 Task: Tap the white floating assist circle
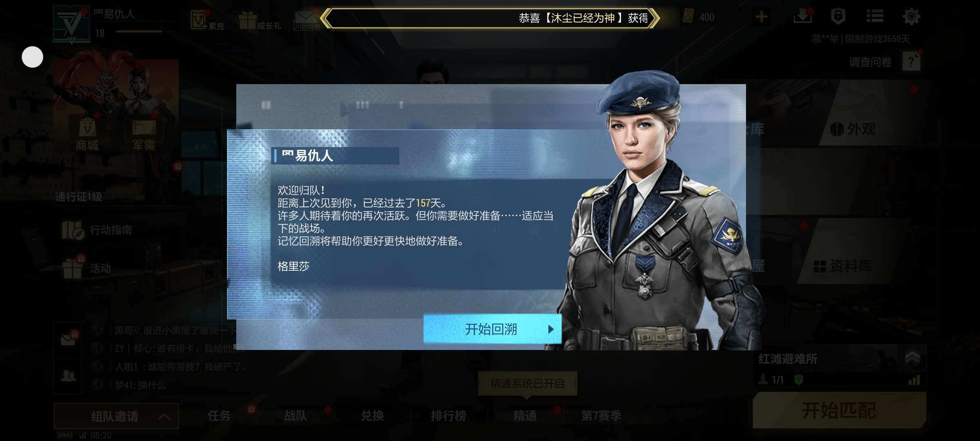[x=32, y=57]
